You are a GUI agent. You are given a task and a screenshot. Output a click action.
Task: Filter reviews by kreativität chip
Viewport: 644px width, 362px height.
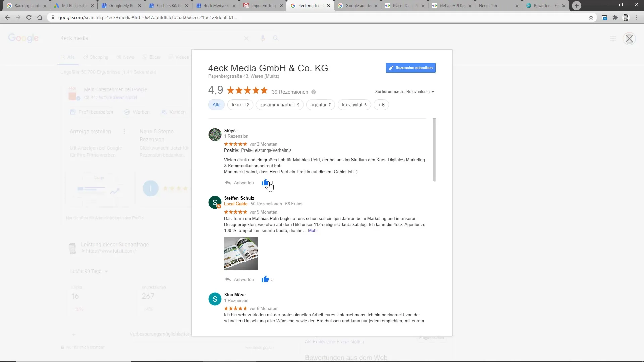[x=354, y=105]
